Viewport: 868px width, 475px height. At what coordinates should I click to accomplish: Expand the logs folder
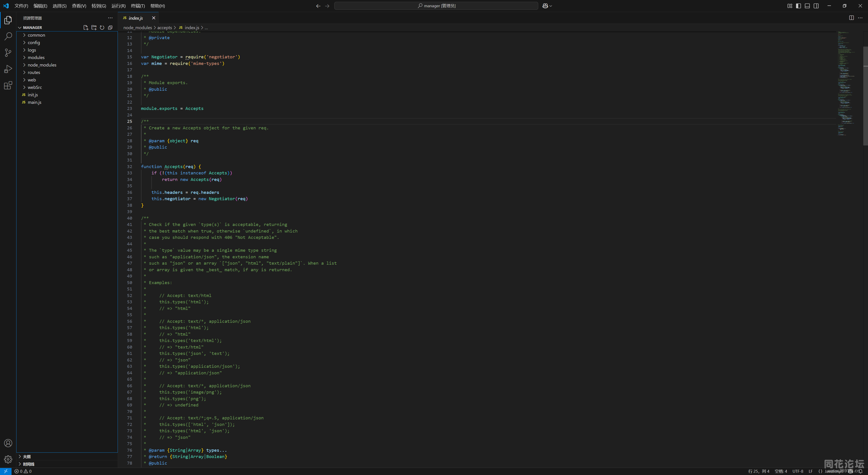coord(67,50)
